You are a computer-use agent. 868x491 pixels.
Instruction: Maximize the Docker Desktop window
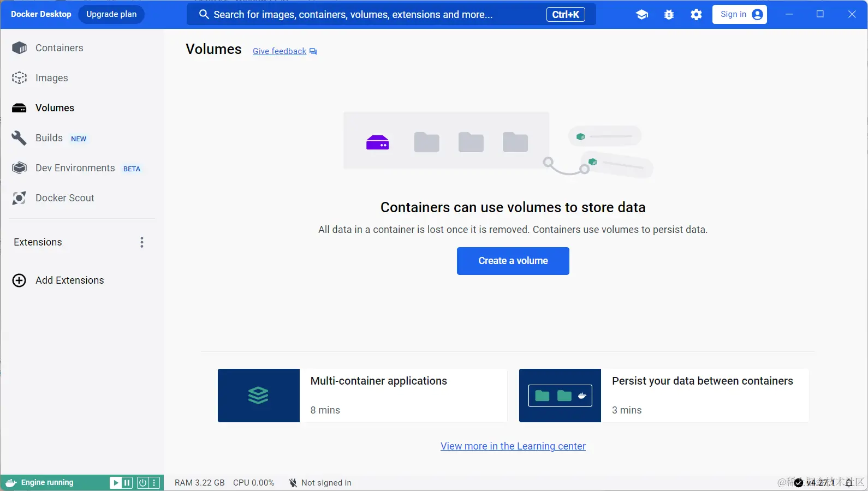click(x=820, y=14)
